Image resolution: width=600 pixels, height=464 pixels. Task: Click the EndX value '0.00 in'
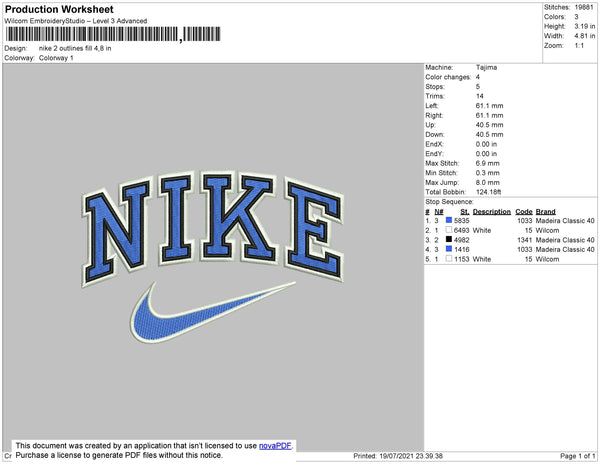coord(486,144)
